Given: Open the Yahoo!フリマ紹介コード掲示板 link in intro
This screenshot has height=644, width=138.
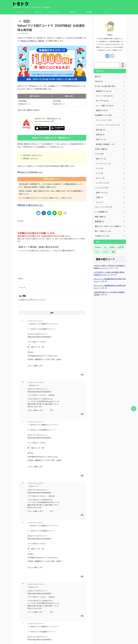Looking at the screenshot, I should point(32,41).
